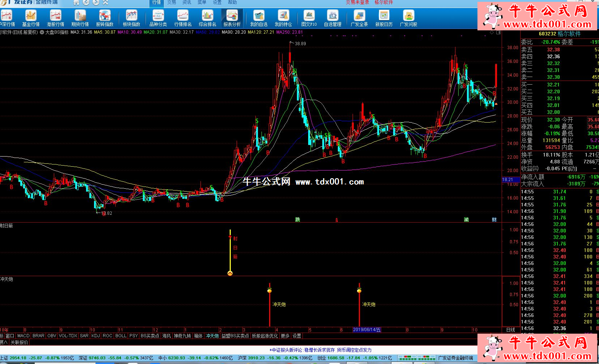Click the back arrow navigation icon

tap(86, 2)
